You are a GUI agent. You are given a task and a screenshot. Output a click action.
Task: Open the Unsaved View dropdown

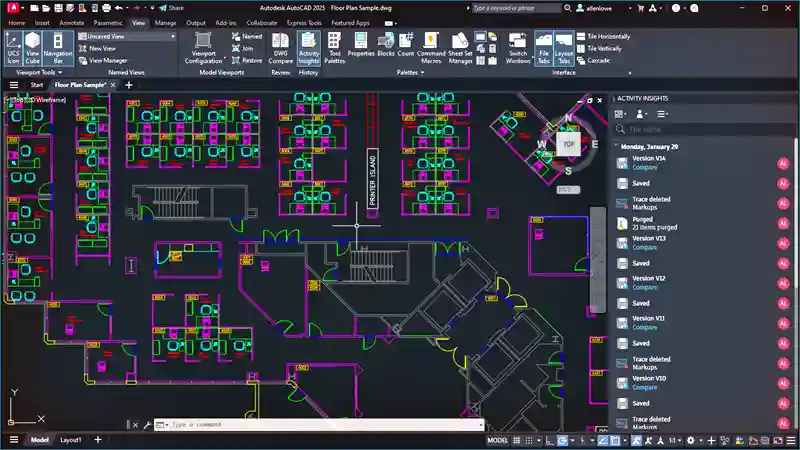(127, 36)
